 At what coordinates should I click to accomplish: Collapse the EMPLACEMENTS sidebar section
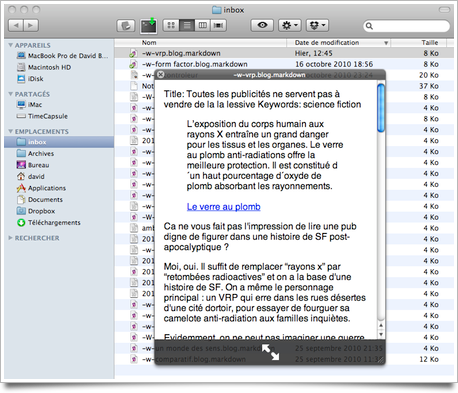tap(11, 131)
